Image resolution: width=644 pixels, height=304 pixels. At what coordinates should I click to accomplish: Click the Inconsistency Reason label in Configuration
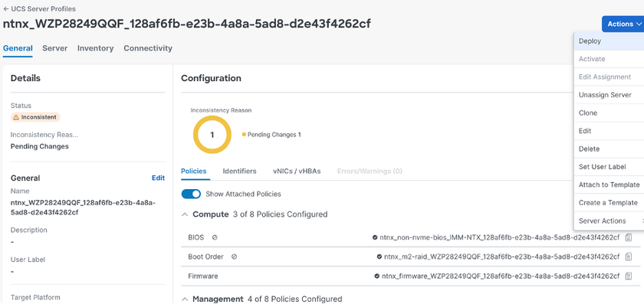[221, 110]
